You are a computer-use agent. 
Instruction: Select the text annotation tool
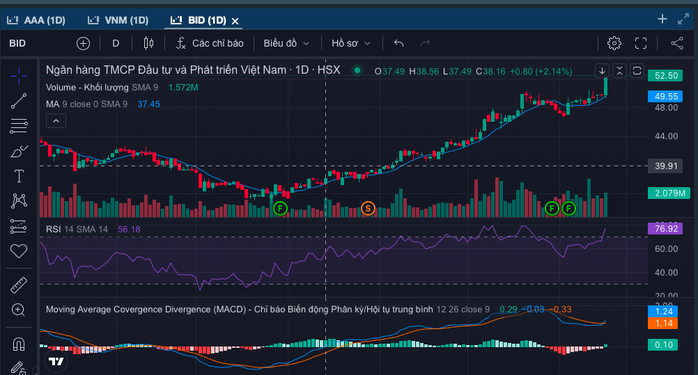tap(19, 176)
